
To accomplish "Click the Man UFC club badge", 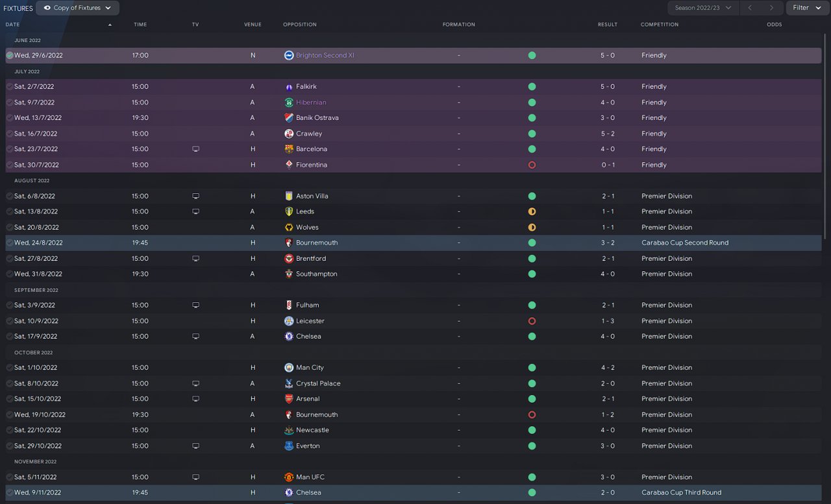I will coord(289,477).
